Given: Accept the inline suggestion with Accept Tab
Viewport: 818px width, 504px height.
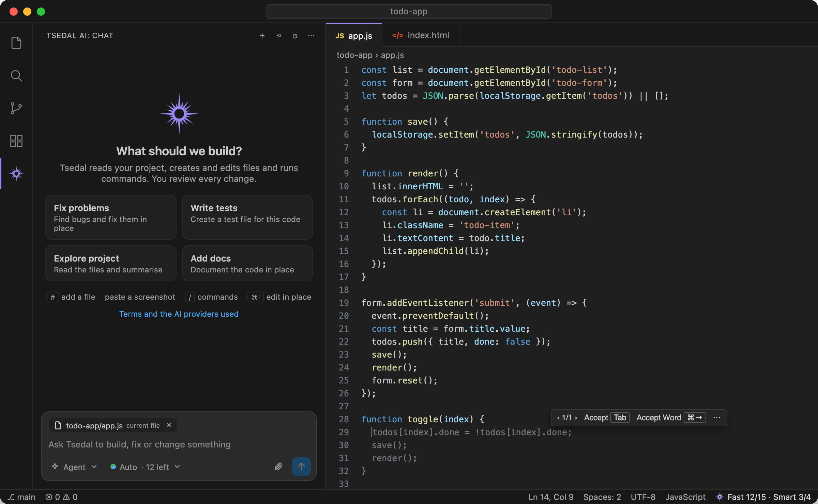Looking at the screenshot, I should pos(607,418).
